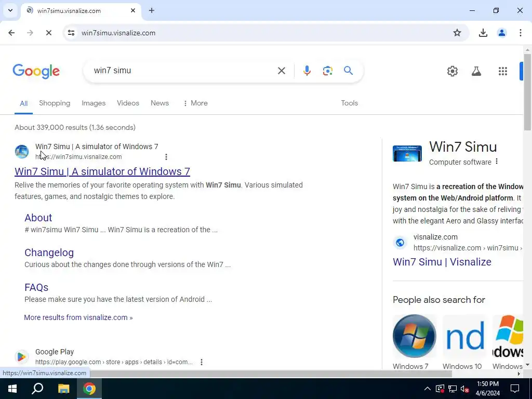Click the browser back arrow
This screenshot has height=399, width=532.
[11, 33]
